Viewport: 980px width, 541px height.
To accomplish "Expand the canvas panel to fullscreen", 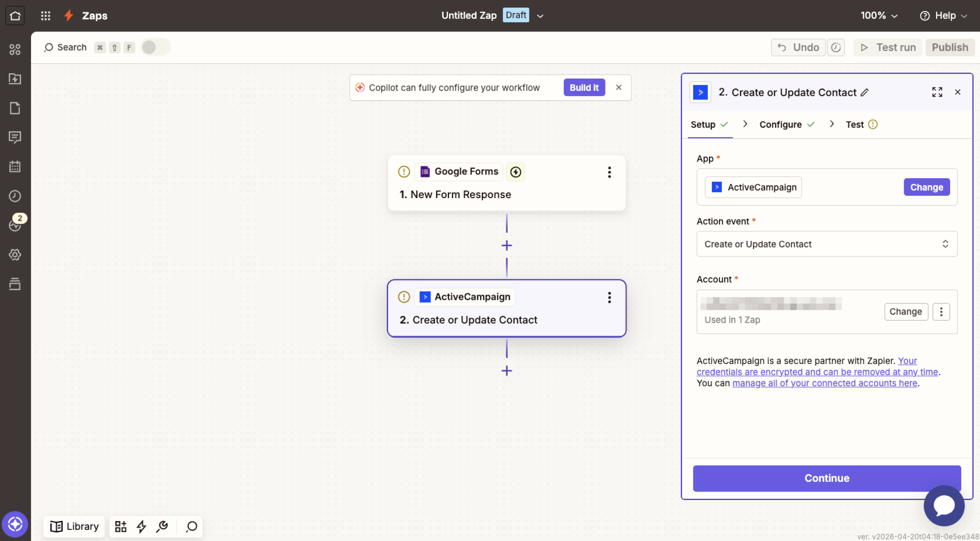I will [x=937, y=92].
